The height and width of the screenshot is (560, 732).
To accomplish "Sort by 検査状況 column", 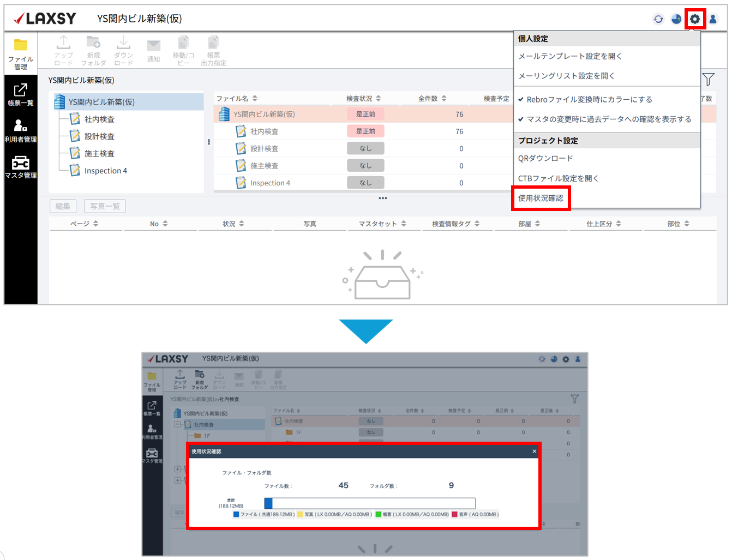I will [x=364, y=99].
